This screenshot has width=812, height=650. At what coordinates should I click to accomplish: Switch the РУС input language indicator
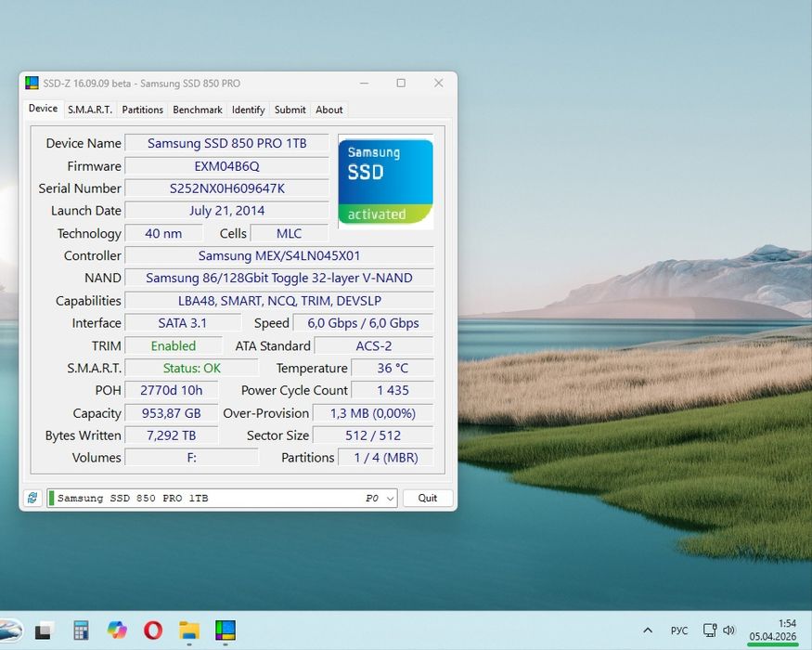click(679, 630)
